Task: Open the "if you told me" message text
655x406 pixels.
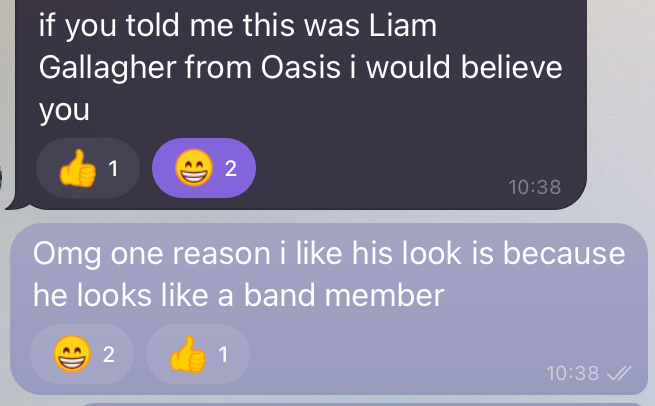Action: [300, 68]
